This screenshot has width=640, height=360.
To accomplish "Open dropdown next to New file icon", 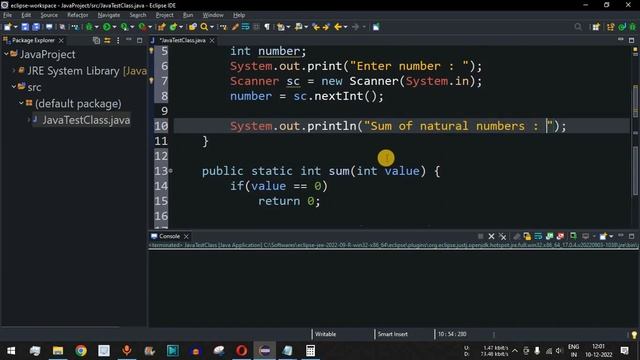I will [16, 27].
